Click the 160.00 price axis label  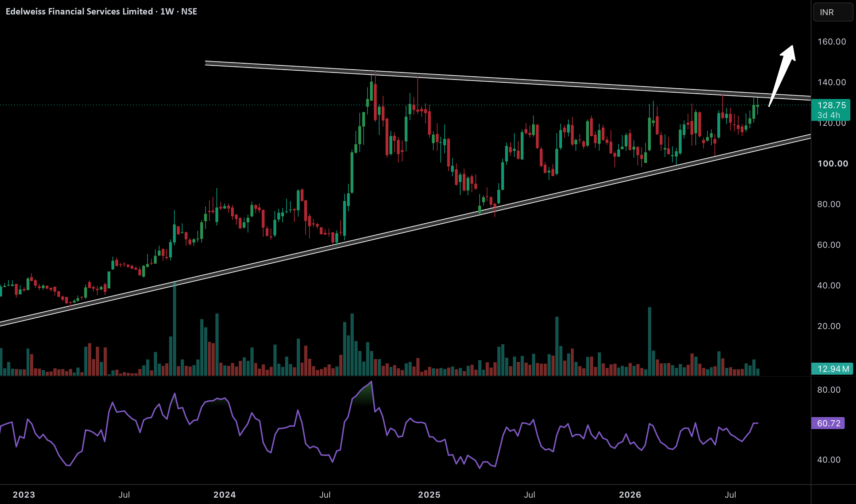coord(832,42)
